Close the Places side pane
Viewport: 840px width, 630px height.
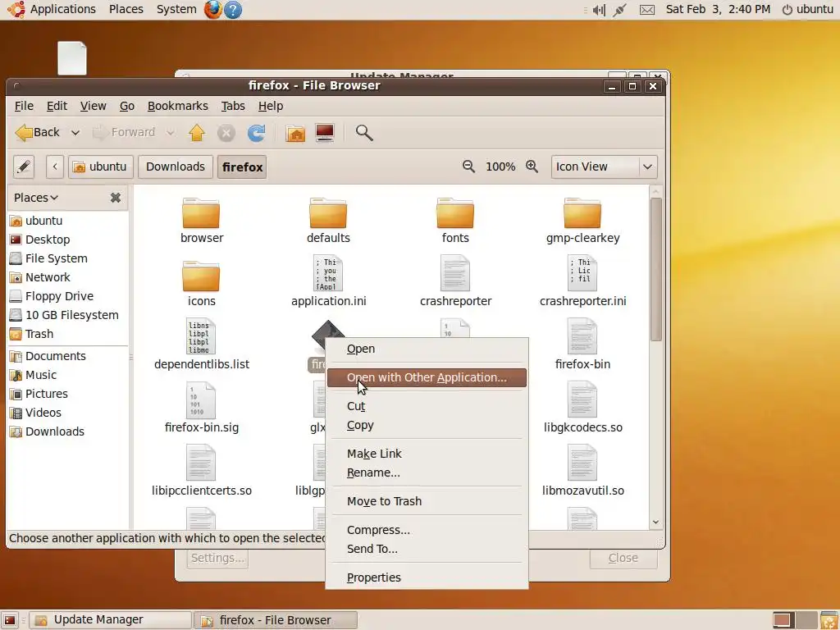115,198
